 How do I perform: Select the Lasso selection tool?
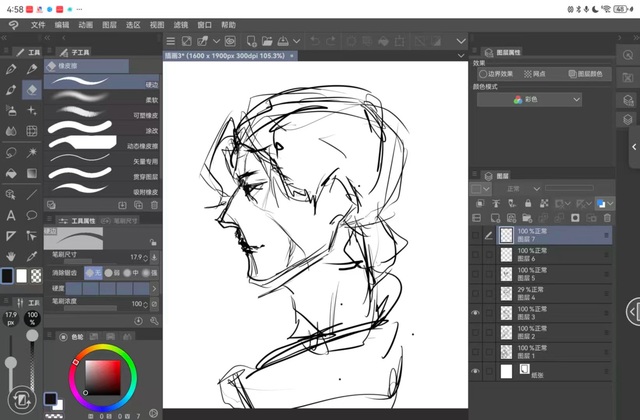click(10, 151)
